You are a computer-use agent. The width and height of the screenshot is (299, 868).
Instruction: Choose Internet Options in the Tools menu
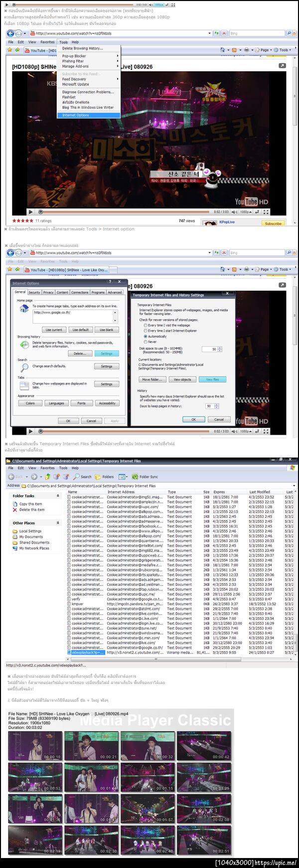coord(90,115)
